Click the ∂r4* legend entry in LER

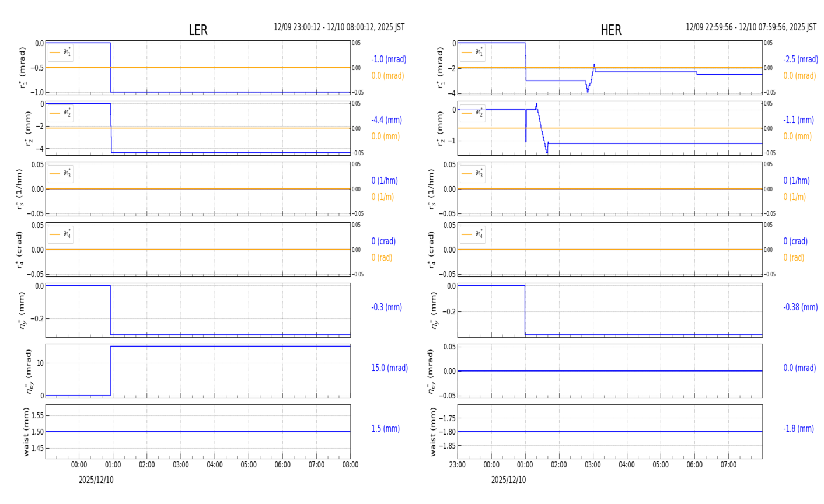tap(60, 235)
